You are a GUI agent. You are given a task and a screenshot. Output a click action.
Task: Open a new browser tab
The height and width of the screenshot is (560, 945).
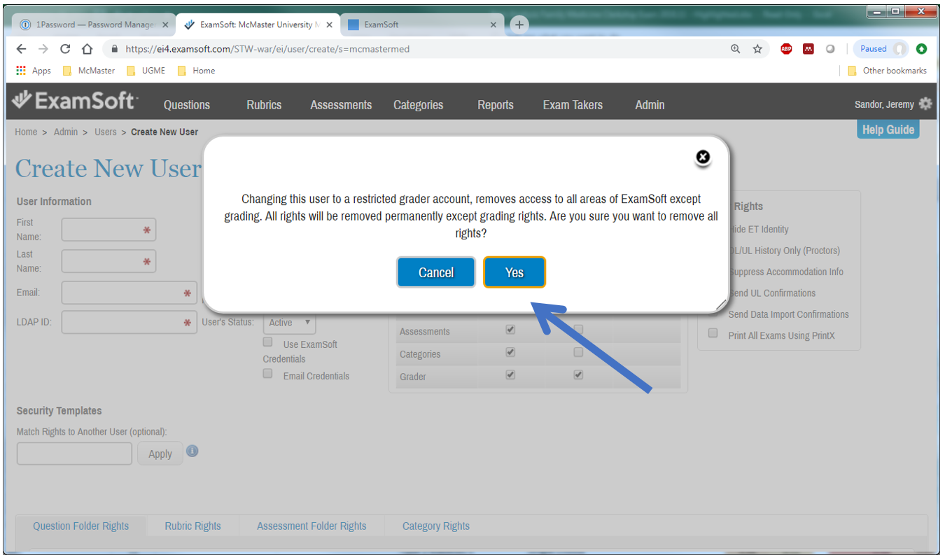point(519,24)
